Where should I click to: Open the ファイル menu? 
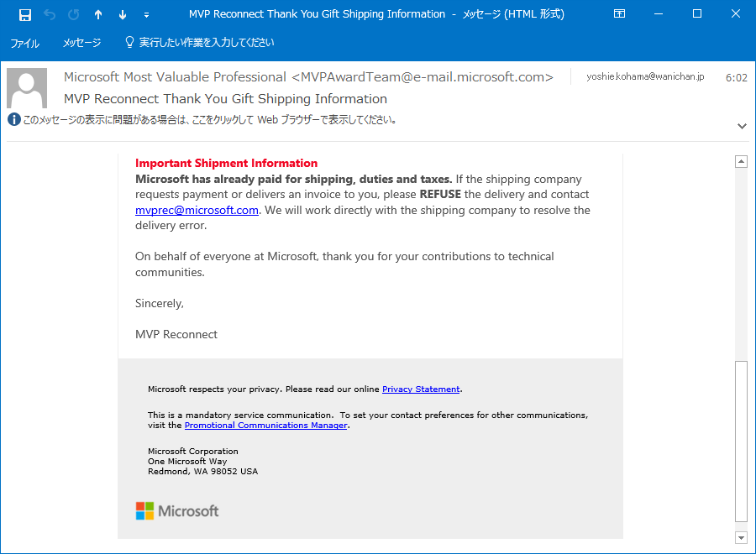tap(24, 43)
